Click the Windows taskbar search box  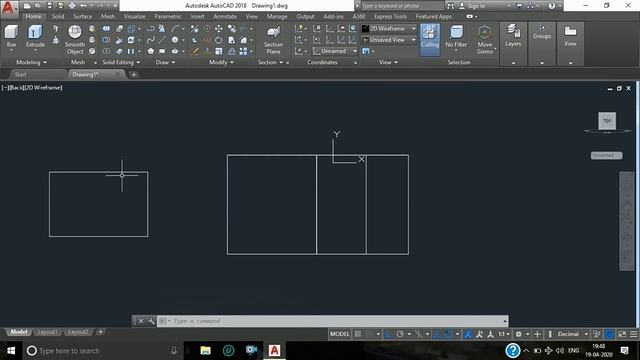(x=103, y=351)
